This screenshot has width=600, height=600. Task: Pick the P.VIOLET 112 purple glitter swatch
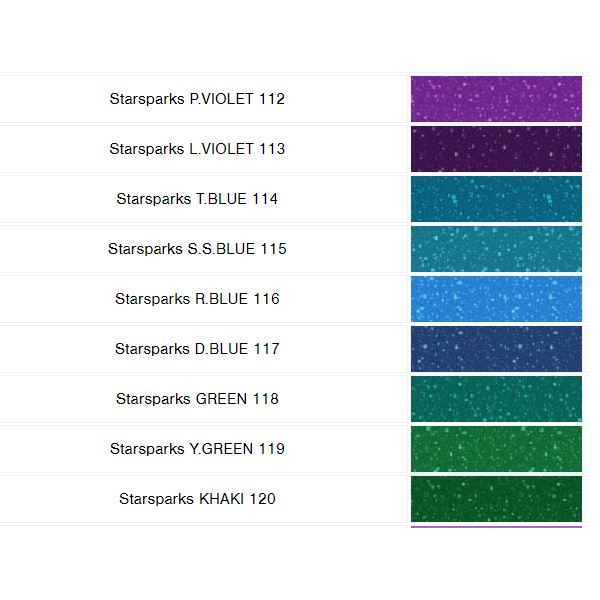496,99
